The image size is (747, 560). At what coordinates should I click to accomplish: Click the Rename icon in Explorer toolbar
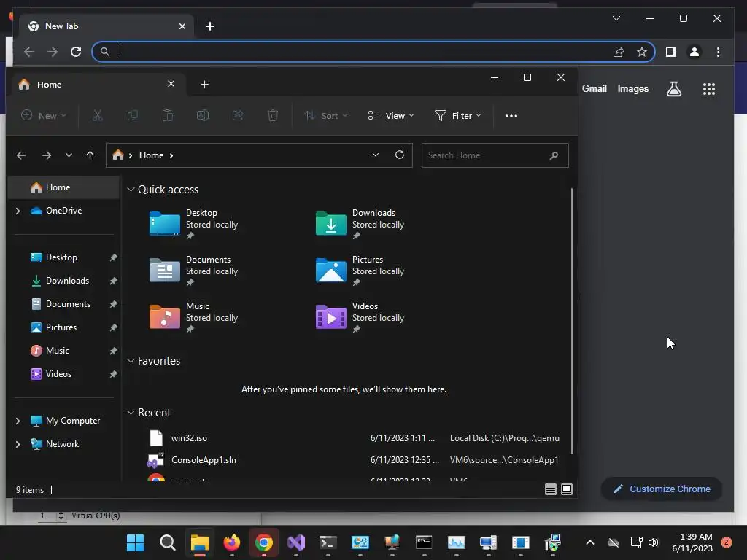[x=203, y=116]
